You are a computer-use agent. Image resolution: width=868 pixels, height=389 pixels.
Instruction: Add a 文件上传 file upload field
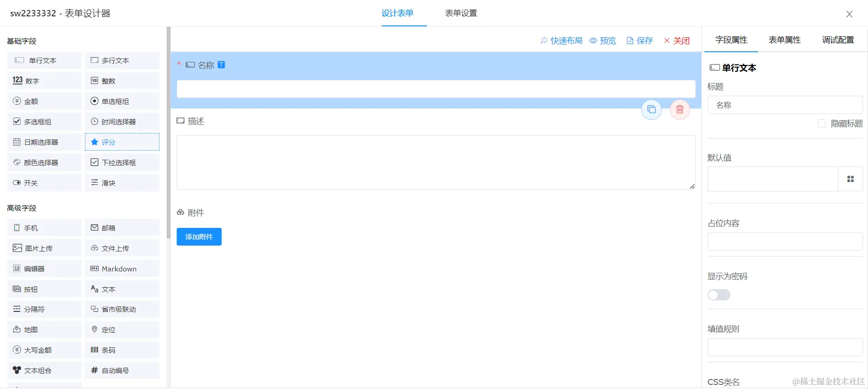point(122,248)
